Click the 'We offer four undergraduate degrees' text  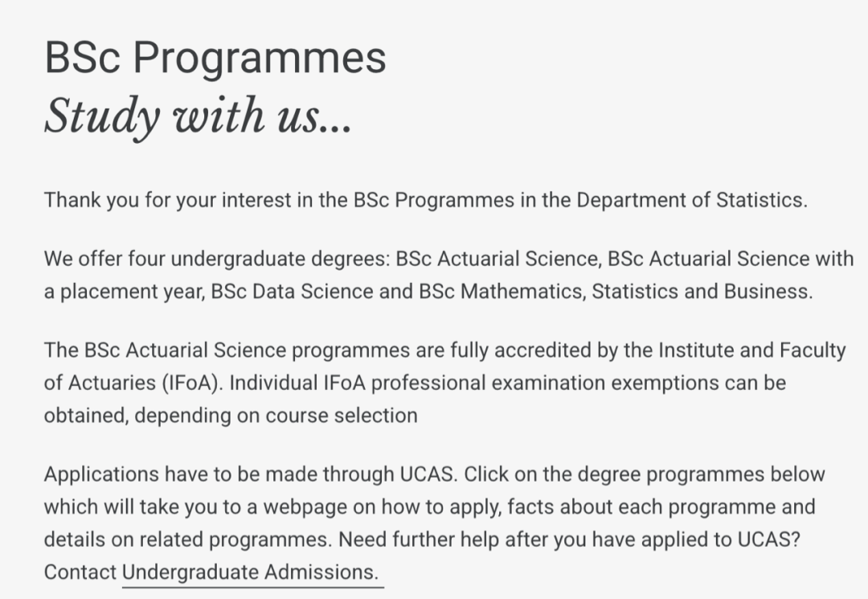pyautogui.click(x=217, y=259)
